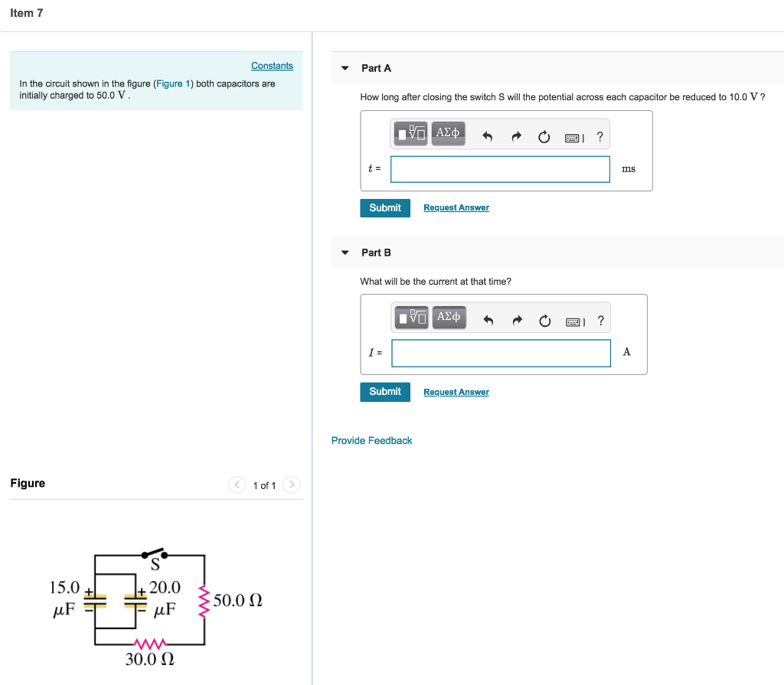Click Provide Feedback

371,440
